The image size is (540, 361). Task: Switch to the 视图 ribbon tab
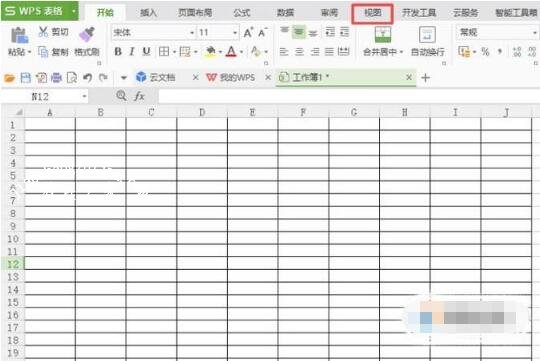click(x=373, y=13)
